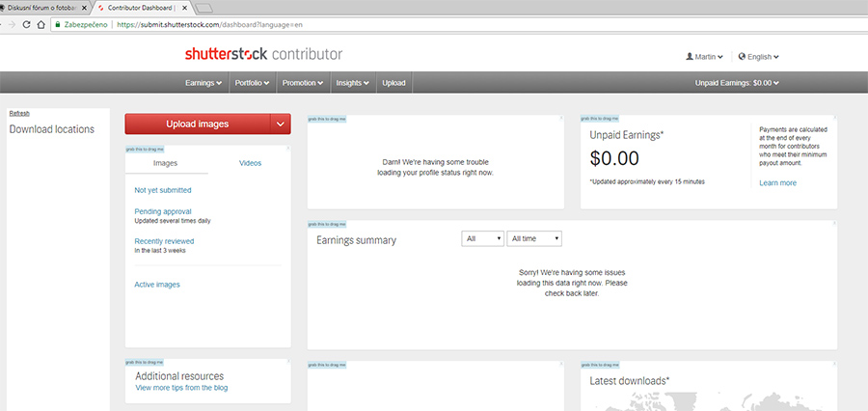868x411 pixels.
Task: Close the Latest downloads widget
Action: tap(834, 365)
